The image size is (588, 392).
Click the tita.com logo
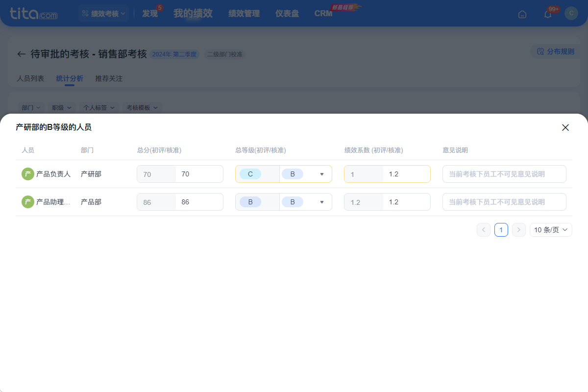tap(33, 13)
